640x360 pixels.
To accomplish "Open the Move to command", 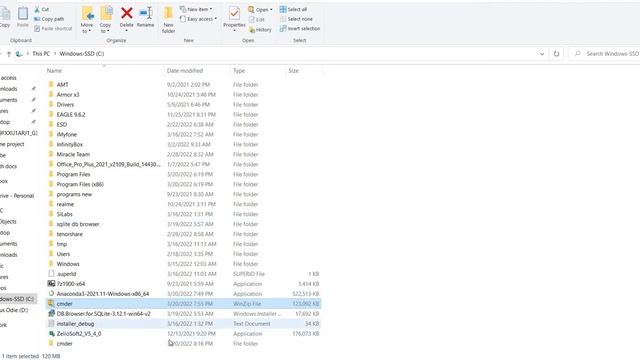I will [87, 19].
